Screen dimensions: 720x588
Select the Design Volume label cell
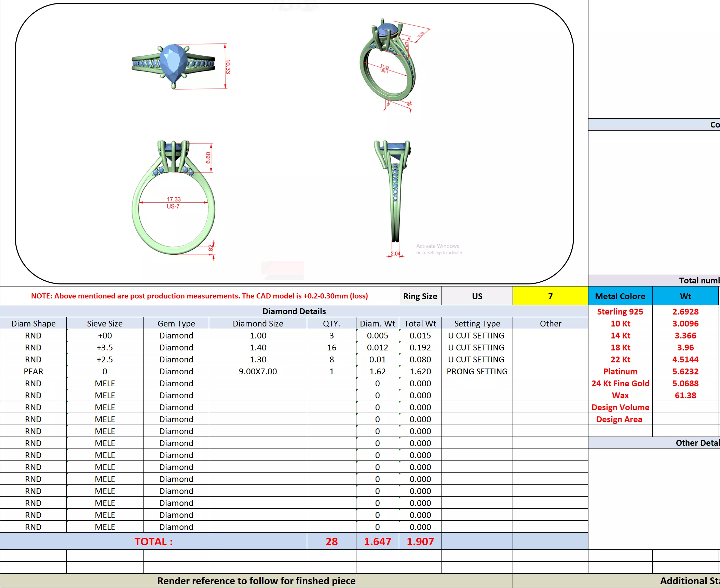(x=620, y=407)
